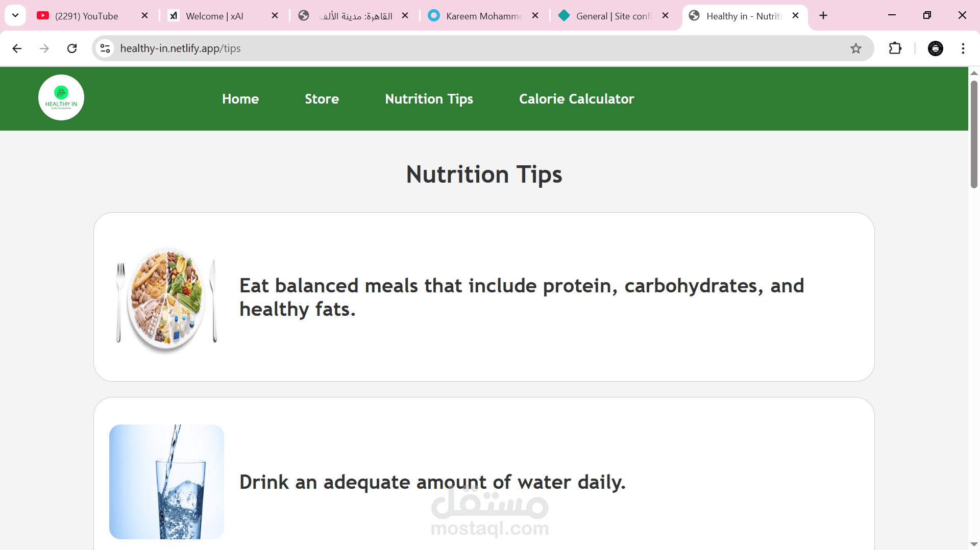
Task: Navigate to the Home page
Action: point(240,99)
